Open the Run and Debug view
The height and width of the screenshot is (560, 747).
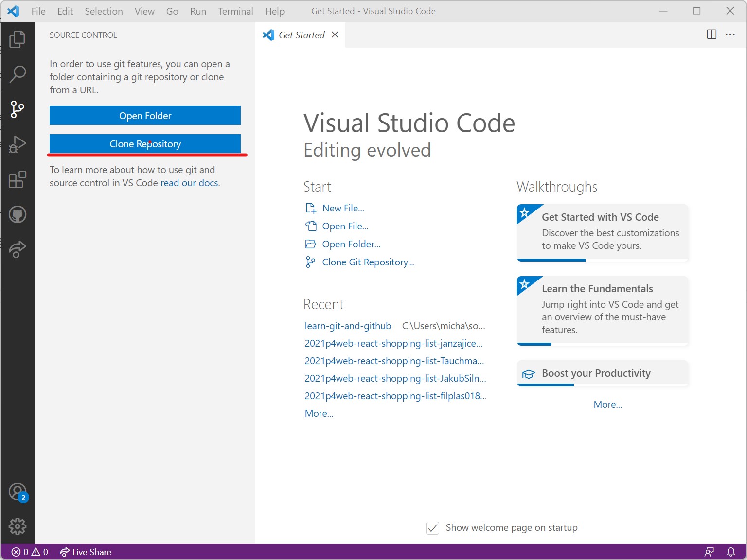(18, 144)
